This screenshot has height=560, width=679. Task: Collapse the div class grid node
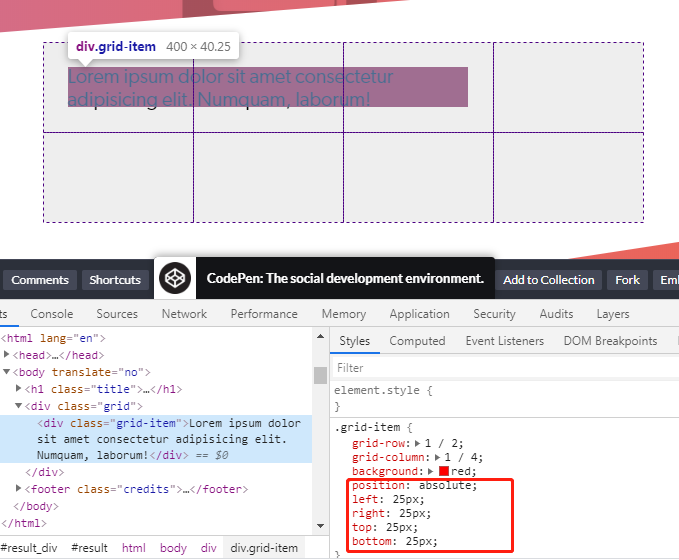[x=19, y=406]
